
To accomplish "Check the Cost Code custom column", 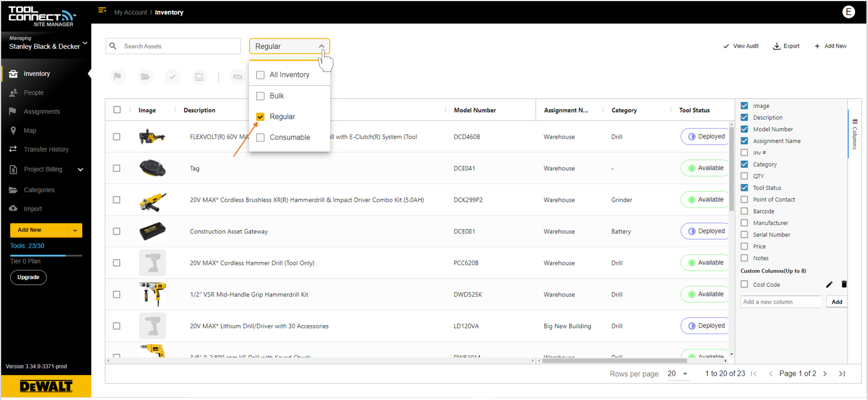I will (744, 285).
